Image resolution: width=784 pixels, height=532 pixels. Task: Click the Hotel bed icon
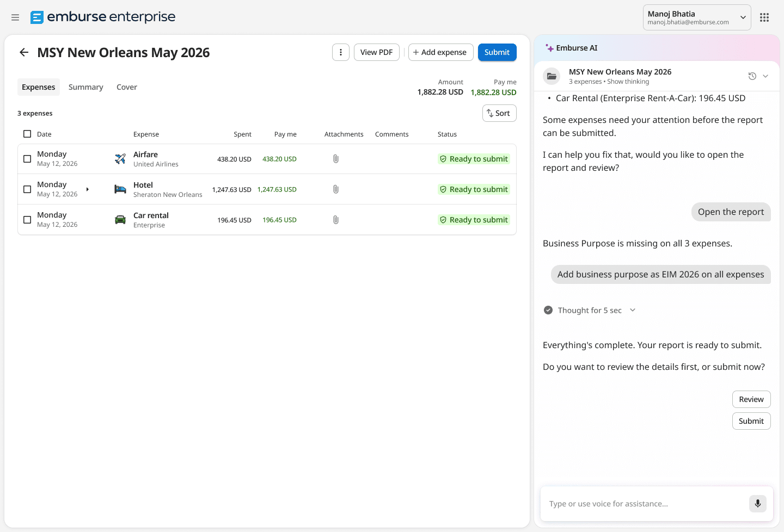point(120,189)
